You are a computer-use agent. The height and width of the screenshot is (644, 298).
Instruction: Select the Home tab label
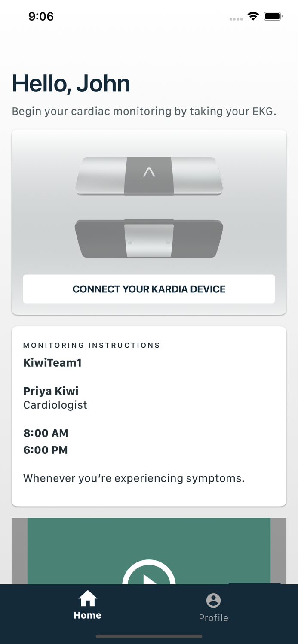pyautogui.click(x=87, y=615)
